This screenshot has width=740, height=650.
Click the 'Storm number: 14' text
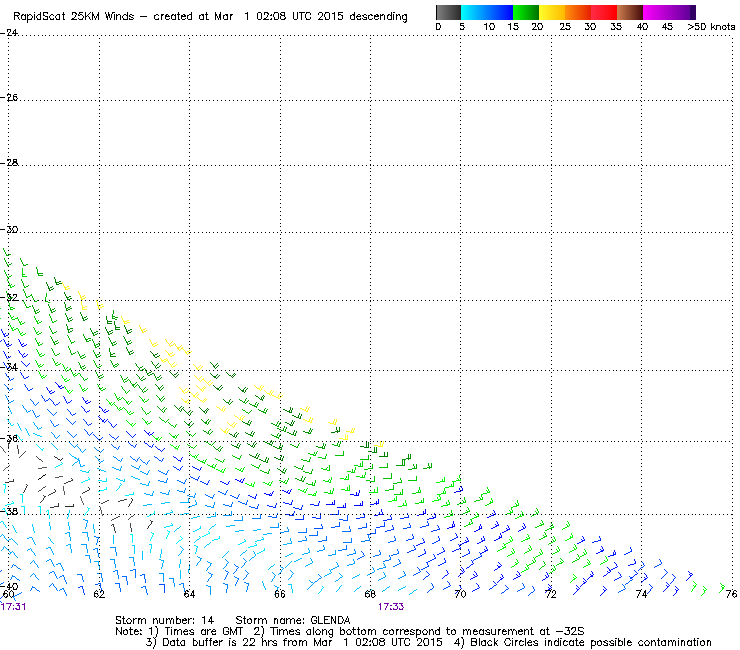pyautogui.click(x=164, y=620)
